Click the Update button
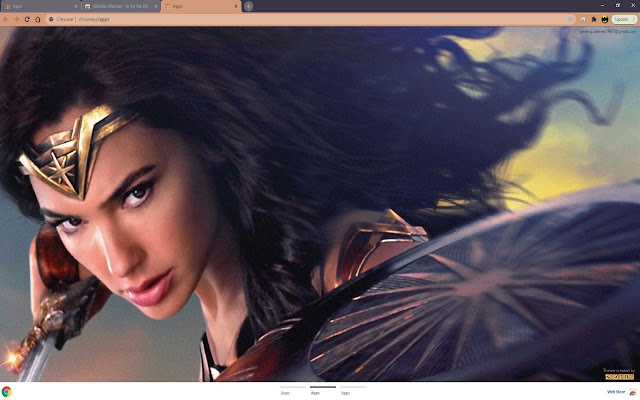 coord(621,19)
